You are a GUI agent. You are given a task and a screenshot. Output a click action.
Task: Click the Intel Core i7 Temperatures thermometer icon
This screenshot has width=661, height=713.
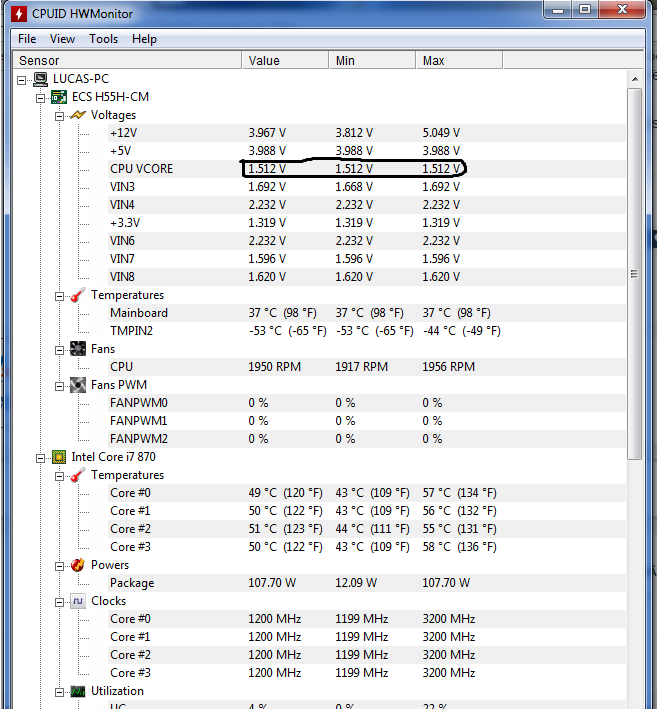(78, 475)
